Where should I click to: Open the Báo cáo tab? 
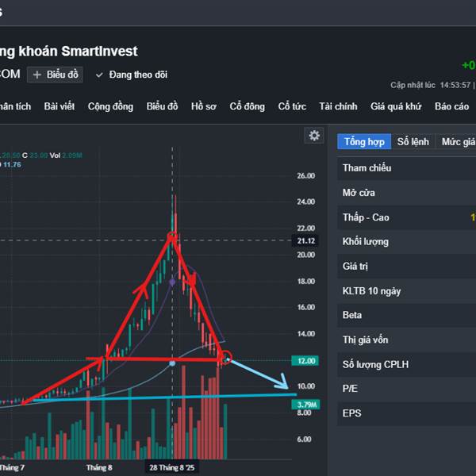451,106
